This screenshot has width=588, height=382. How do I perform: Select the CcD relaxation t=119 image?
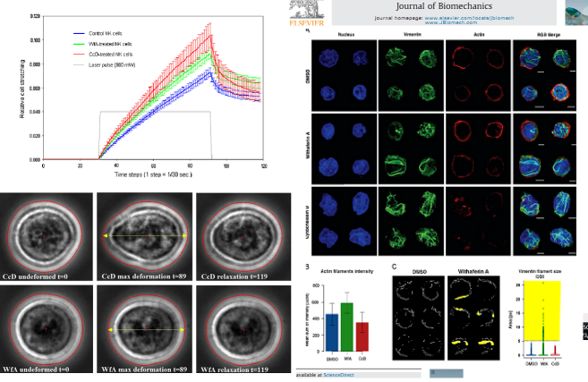click(x=243, y=236)
